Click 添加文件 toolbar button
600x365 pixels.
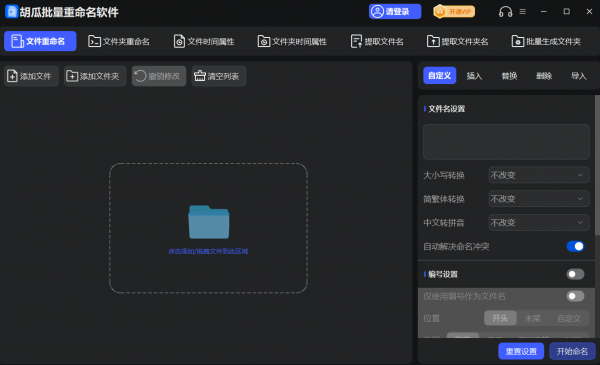pos(31,76)
